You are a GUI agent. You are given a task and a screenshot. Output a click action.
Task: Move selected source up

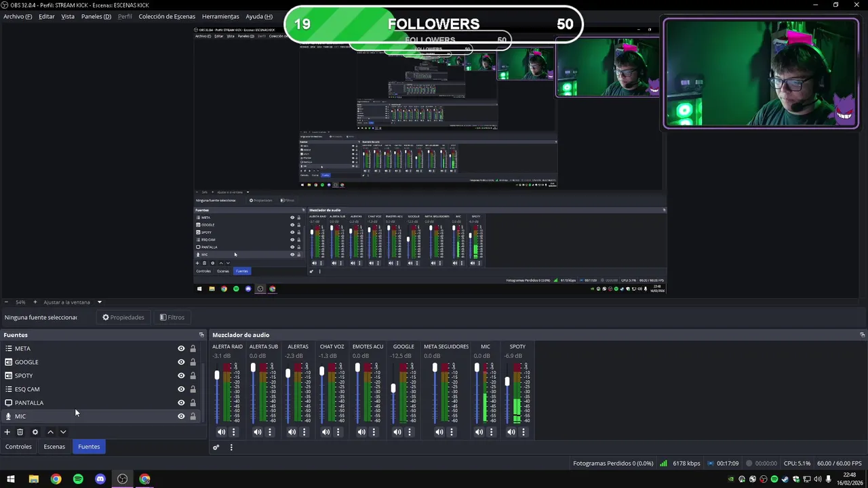tap(50, 432)
